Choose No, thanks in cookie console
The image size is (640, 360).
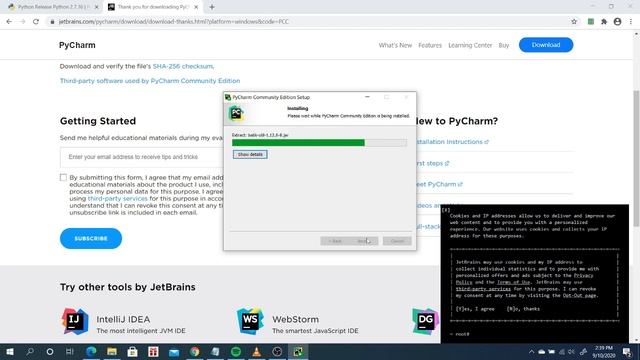[x=523, y=309]
